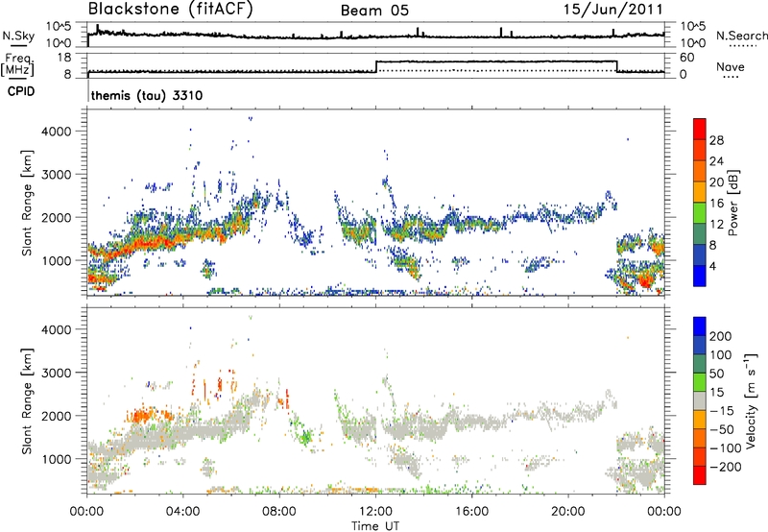Click the '18' frequency axis tick label
The image size is (768, 532).
(x=64, y=58)
